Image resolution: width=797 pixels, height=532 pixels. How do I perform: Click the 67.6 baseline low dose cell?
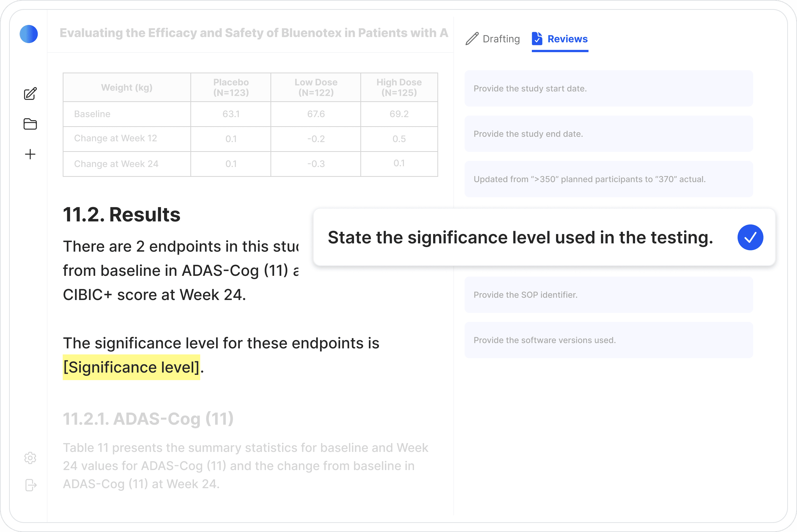(316, 114)
